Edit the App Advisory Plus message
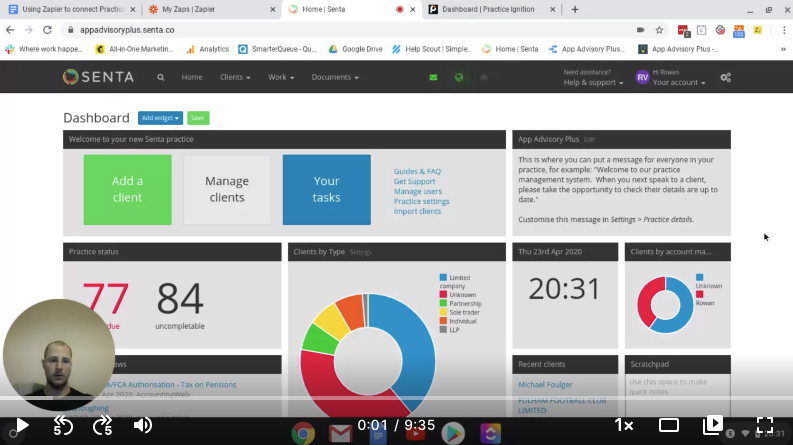 pyautogui.click(x=589, y=140)
